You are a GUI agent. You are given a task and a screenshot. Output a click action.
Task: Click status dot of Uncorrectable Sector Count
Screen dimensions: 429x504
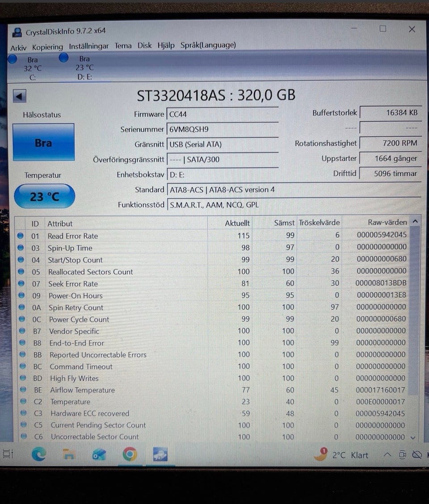point(24,436)
